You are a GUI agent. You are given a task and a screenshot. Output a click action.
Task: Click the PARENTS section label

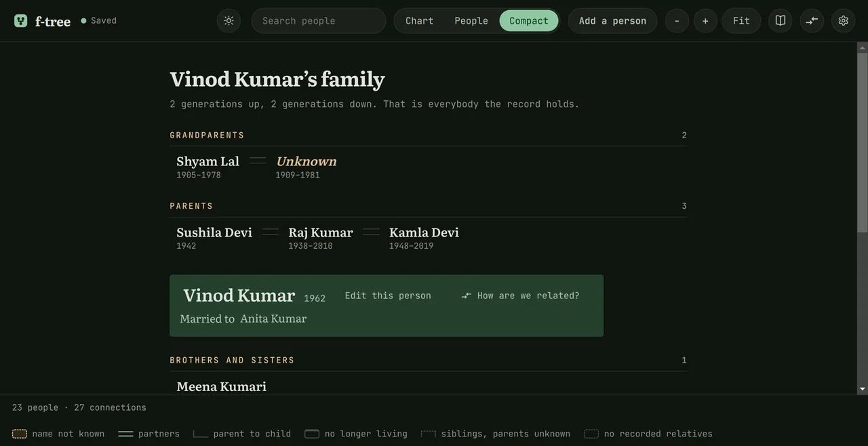click(191, 206)
